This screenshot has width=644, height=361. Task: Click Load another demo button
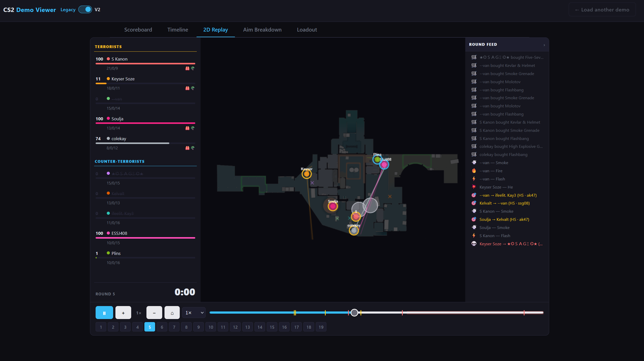[602, 10]
